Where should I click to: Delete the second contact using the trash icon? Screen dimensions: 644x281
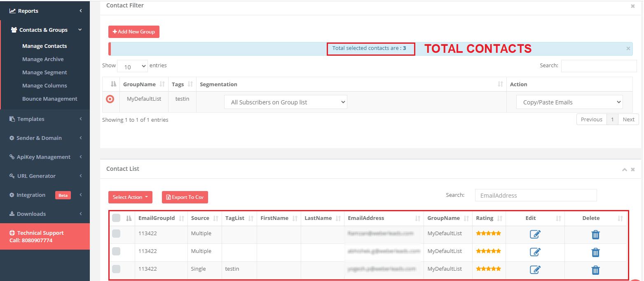point(595,252)
